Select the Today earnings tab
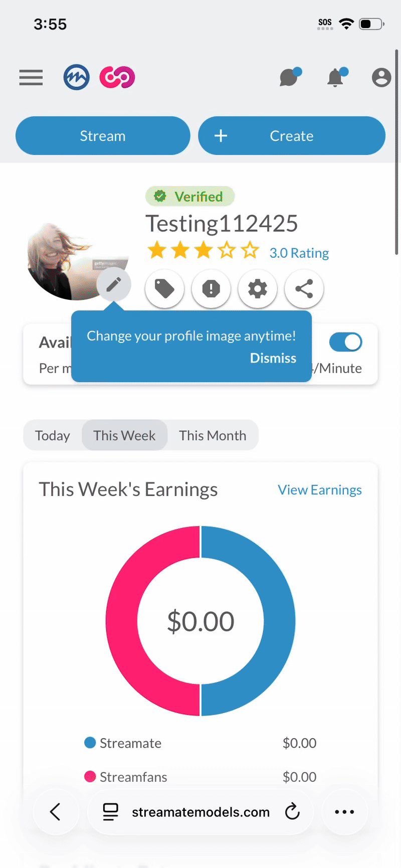Viewport: 401px width, 868px height. click(x=53, y=435)
